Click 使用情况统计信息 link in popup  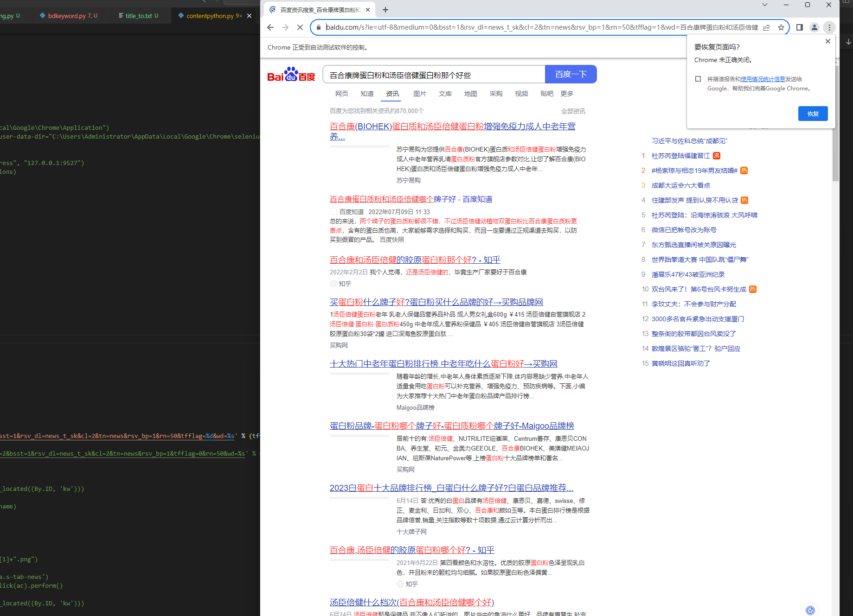click(x=763, y=79)
